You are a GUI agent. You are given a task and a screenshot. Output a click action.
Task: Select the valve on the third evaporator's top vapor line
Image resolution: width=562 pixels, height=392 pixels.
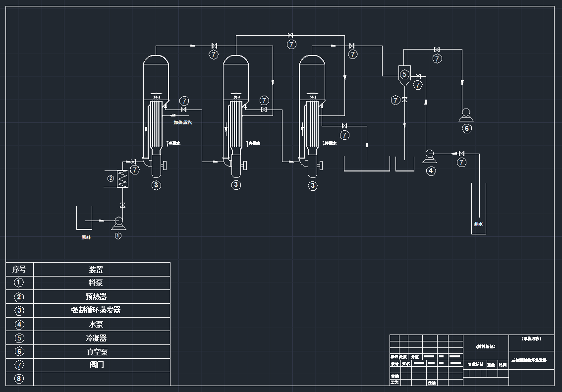pos(352,46)
